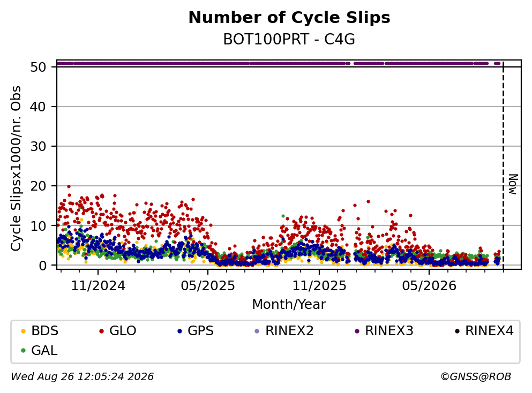This screenshot has height=393, width=532.
Task: Click the 11/2024 x-axis tick label
Action: [x=98, y=286]
